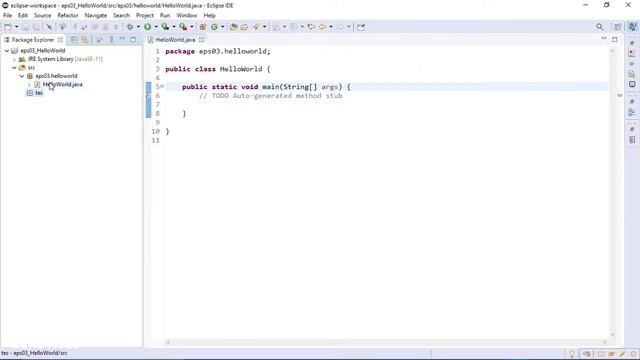Screen dimensions: 640x360
Task: Click on 'package eps03.helloworld;' code line
Action: 218,51
